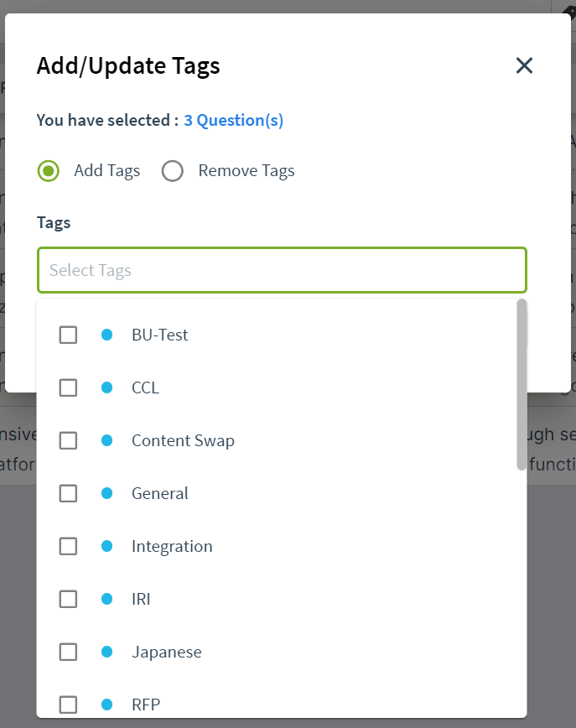
Task: Check the Japanese tag checkbox
Action: pos(68,653)
